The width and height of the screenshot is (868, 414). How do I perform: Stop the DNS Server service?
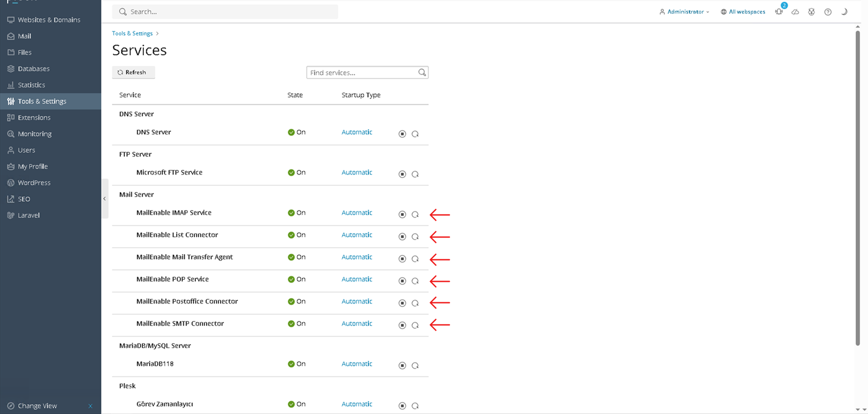click(402, 134)
